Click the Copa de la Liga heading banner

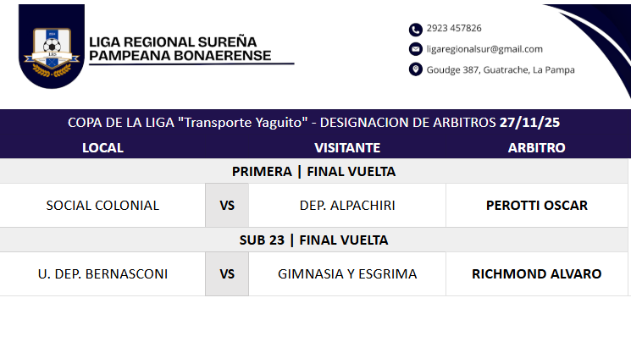point(314,122)
